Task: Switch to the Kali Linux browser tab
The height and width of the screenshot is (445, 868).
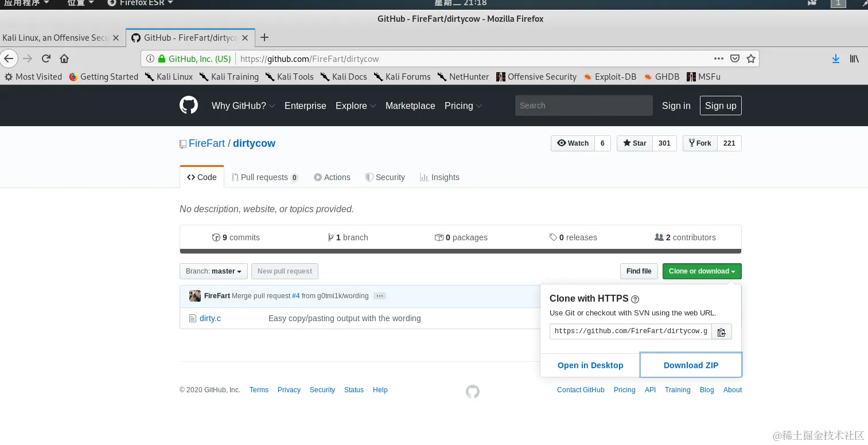Action: (62, 38)
